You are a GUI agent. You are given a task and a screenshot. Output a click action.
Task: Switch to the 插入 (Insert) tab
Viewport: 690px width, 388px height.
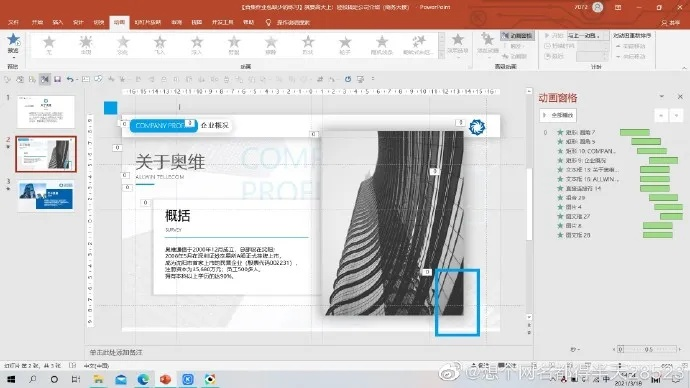[58, 22]
